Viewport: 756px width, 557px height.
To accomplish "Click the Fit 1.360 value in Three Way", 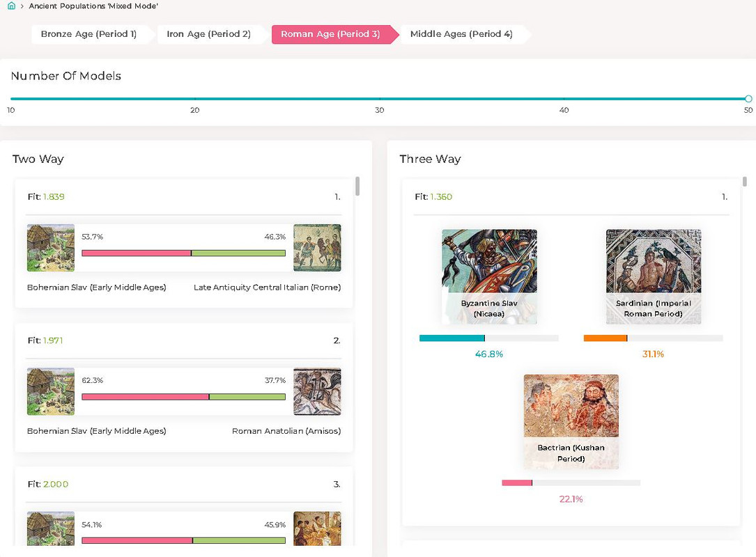I will click(x=441, y=196).
